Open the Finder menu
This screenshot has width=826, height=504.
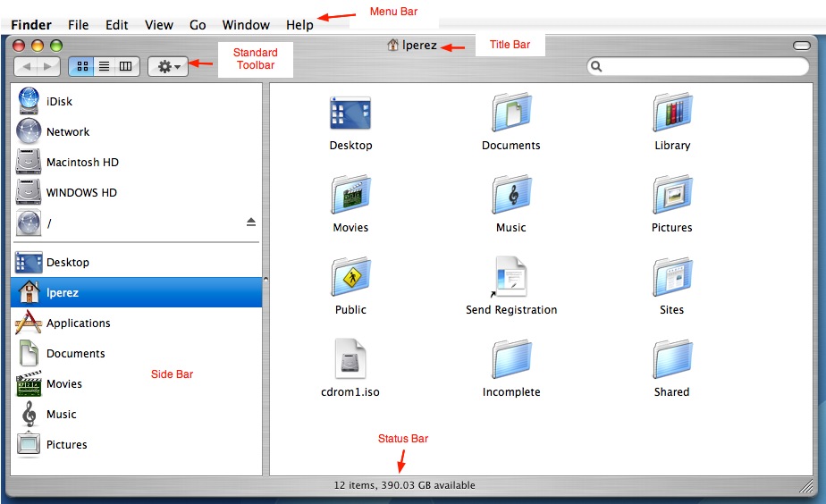(x=31, y=25)
